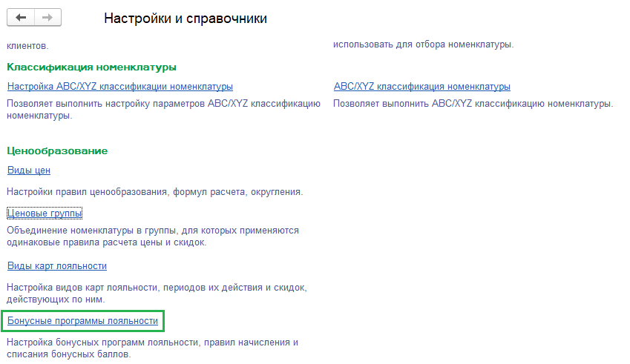Select text 'использовать для отбора номенклатуры.'
The height and width of the screenshot is (364, 630).
pos(423,44)
